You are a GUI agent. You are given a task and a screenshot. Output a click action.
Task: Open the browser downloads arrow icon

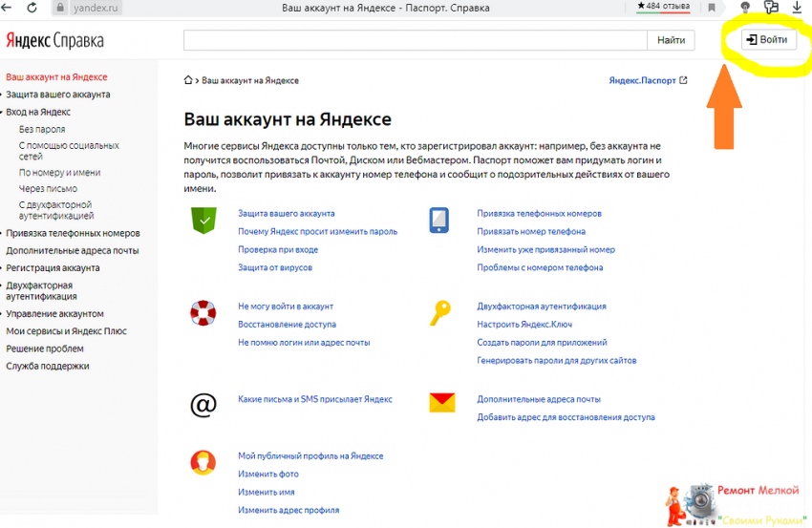pos(797,8)
